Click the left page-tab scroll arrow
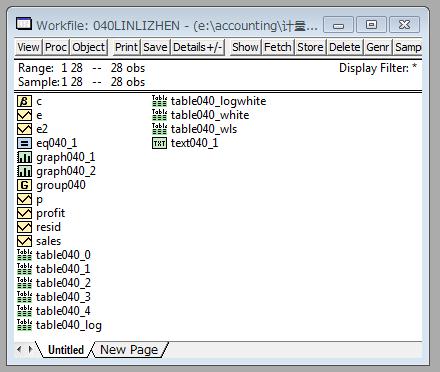The height and width of the screenshot is (372, 440). (x=19, y=349)
